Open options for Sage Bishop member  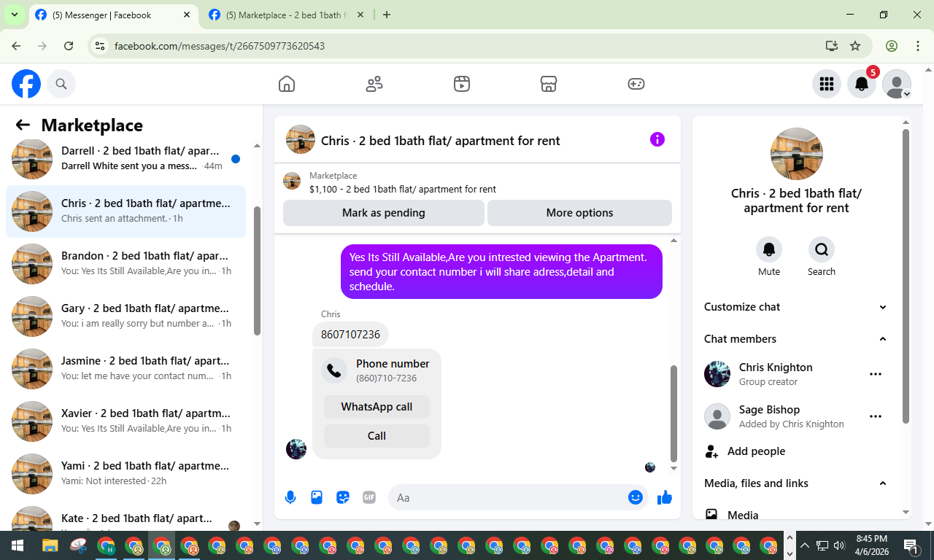click(876, 416)
